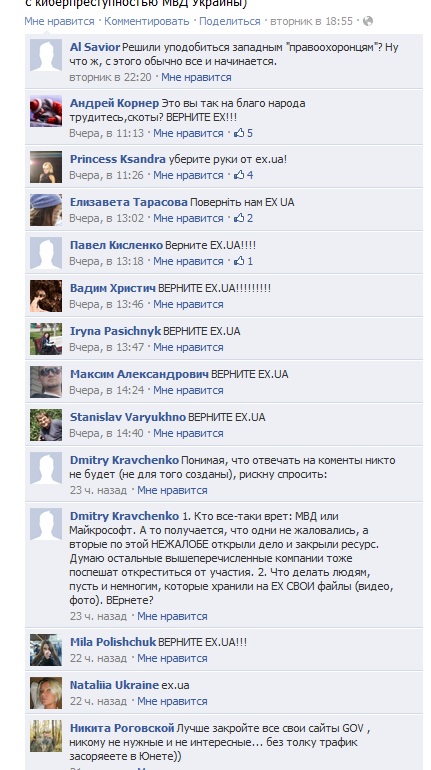Viewport: 431px width, 770px height.
Task: Open Dmitry Kravchenko's name on the long comment
Action: 124,516
